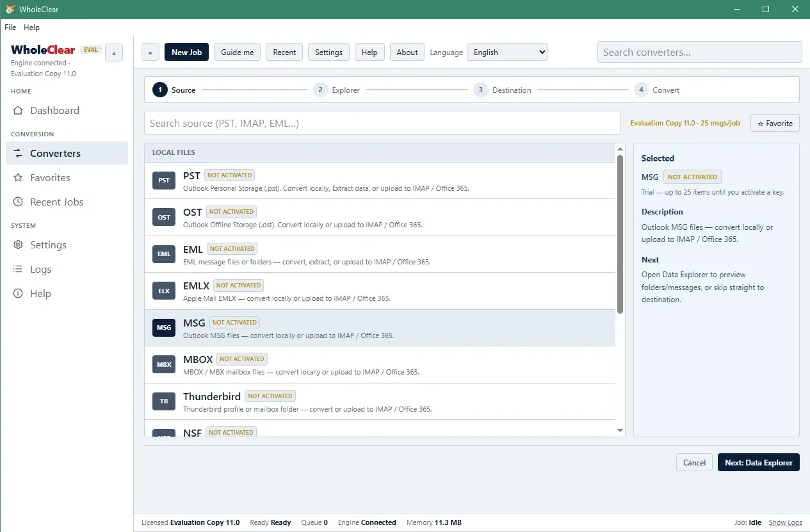Go to the Explorer step tab

pyautogui.click(x=337, y=90)
